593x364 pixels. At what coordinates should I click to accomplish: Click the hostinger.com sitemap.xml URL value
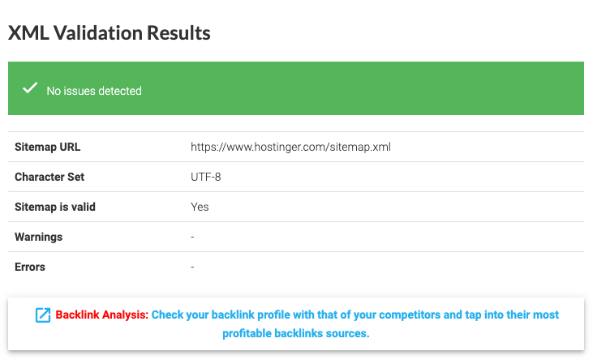click(290, 147)
